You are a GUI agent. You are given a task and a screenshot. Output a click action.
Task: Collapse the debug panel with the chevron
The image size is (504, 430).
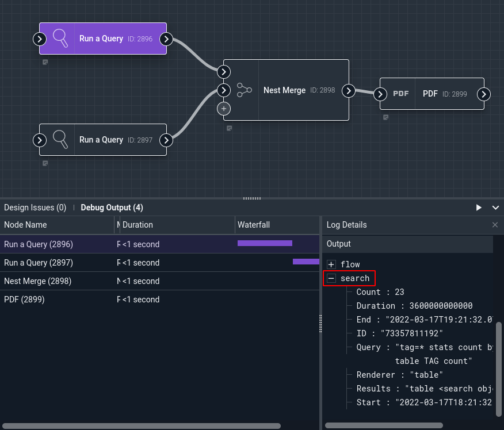click(495, 208)
